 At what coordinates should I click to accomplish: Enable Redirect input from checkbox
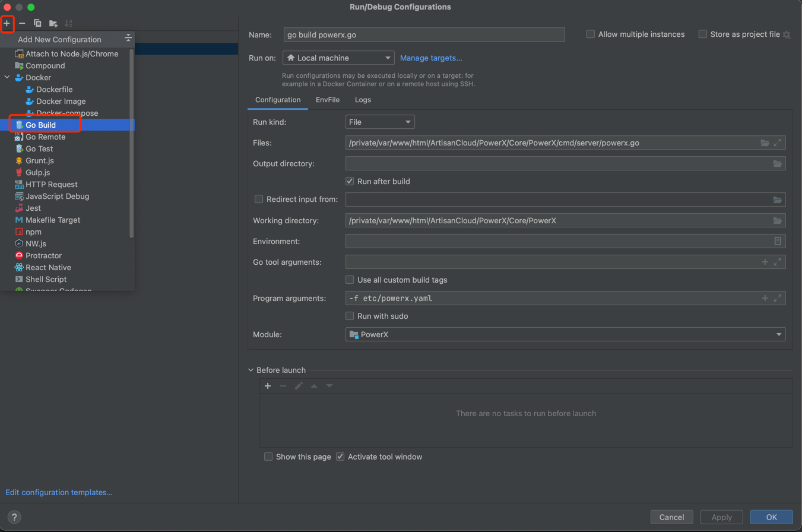point(259,199)
